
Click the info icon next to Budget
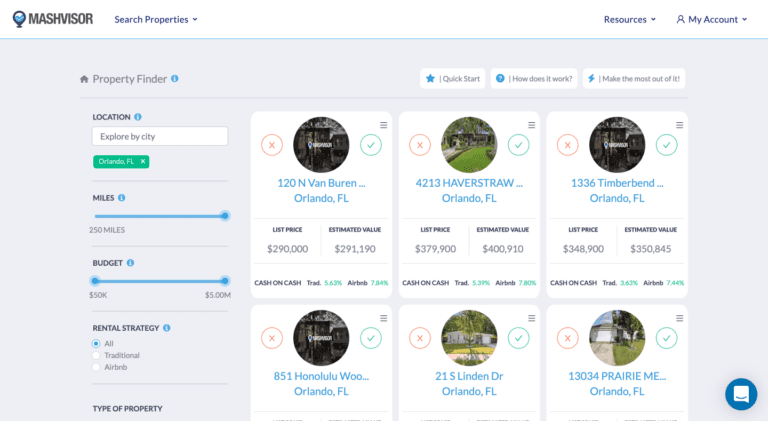pyautogui.click(x=130, y=263)
